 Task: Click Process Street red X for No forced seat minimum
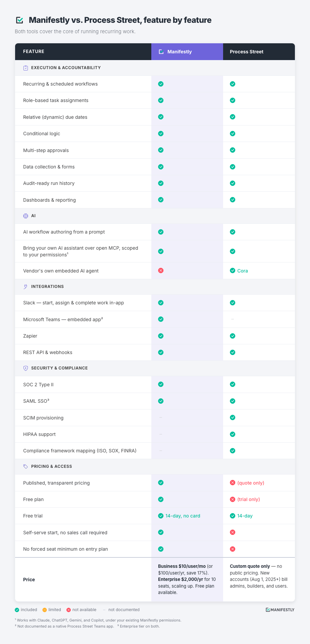pos(232,549)
